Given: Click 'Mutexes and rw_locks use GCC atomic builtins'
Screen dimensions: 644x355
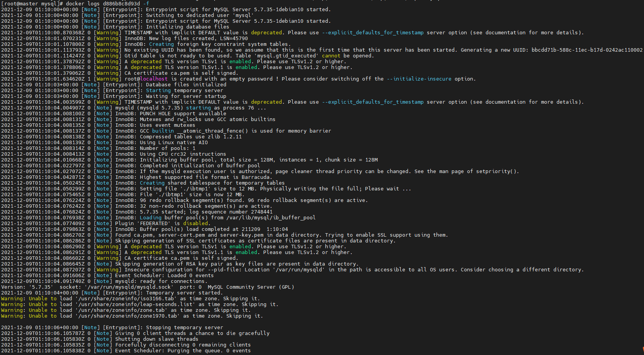Looking at the screenshot, I should click(208, 119).
